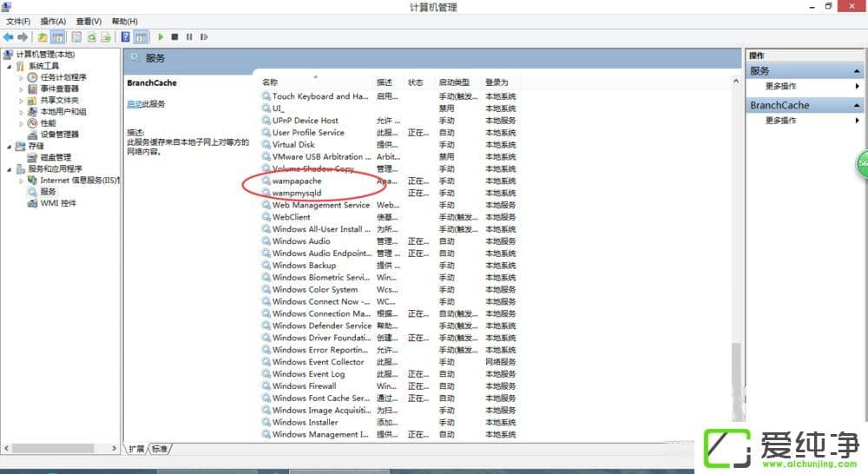868x474 pixels.
Task: Click the tree pane scroll-right arrow
Action: click(x=114, y=448)
